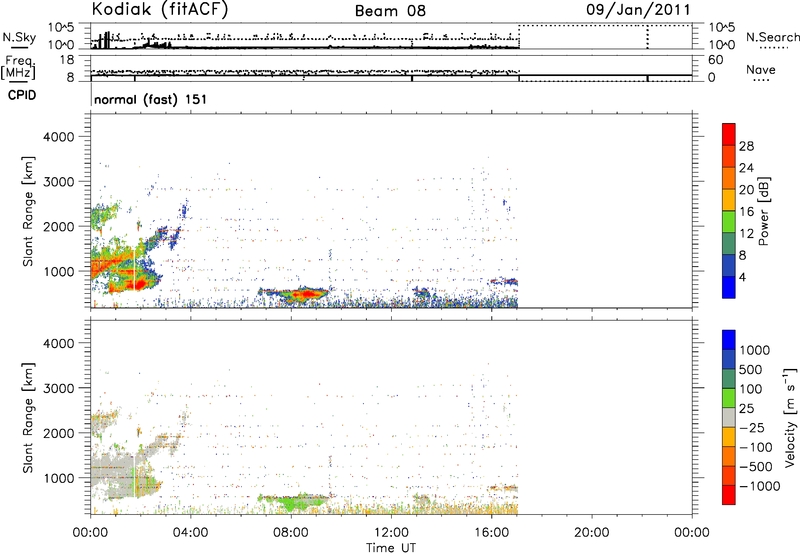Click the blue Velocity segment above 1000 m/s

pos(729,340)
